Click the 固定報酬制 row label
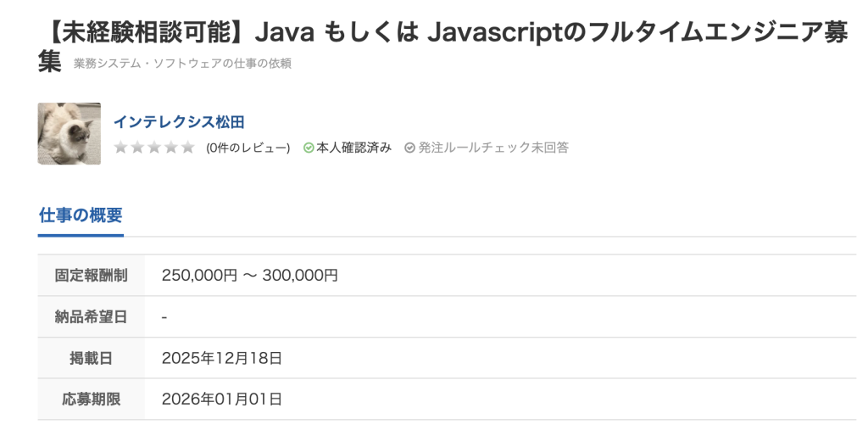This screenshot has width=868, height=447. coord(91,275)
